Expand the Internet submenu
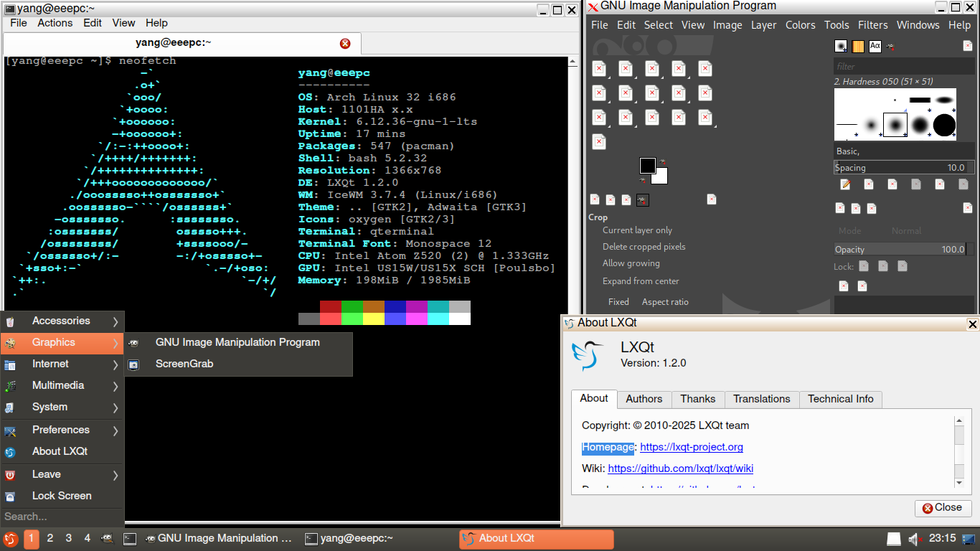Image resolution: width=980 pixels, height=551 pixels. [x=62, y=364]
